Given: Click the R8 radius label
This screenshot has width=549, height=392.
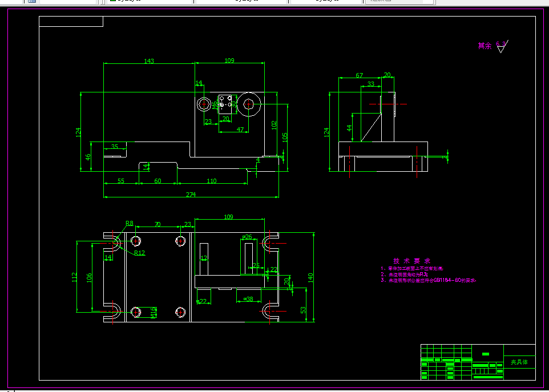Looking at the screenshot, I should [130, 223].
